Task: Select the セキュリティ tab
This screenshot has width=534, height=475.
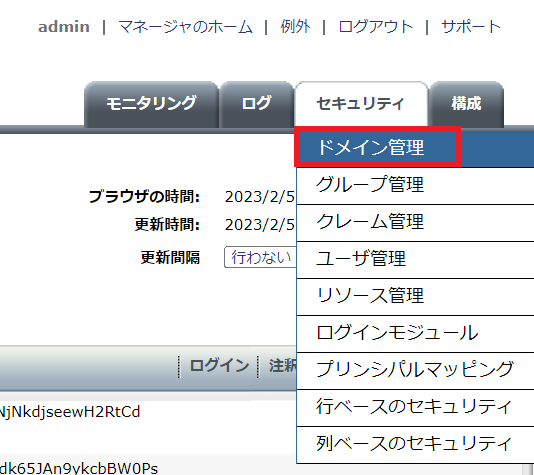Action: [x=361, y=104]
